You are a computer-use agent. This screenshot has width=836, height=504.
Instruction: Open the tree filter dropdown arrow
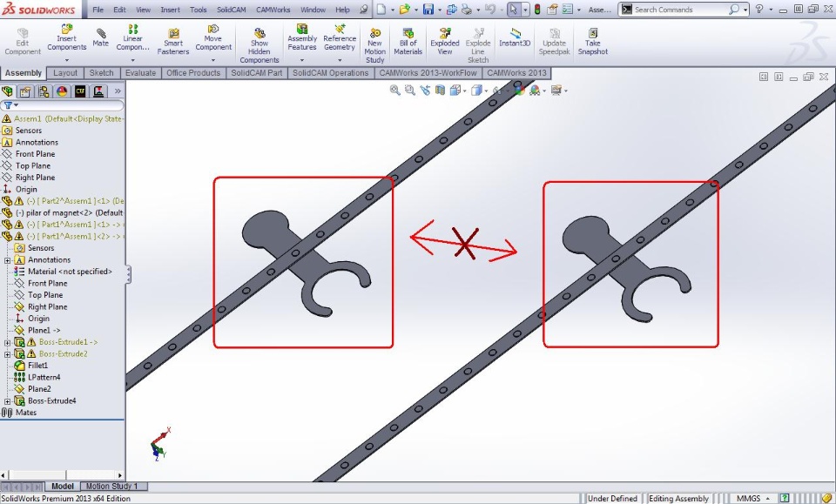tap(16, 105)
